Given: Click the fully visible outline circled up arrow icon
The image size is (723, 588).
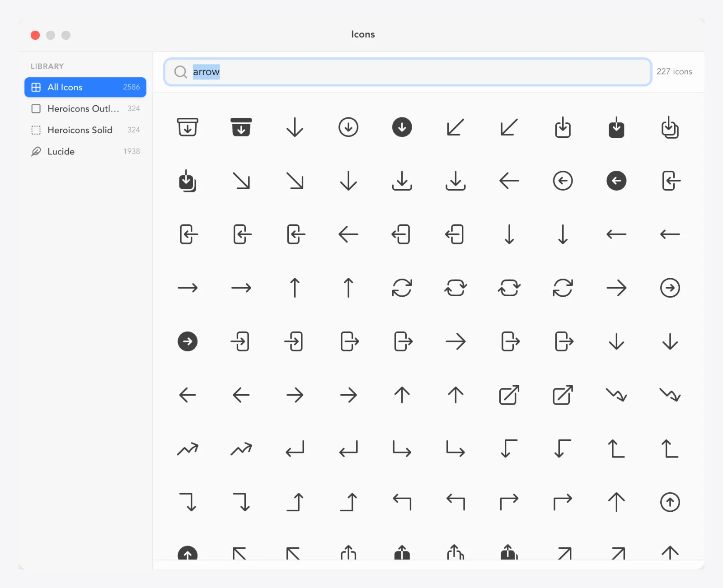Looking at the screenshot, I should click(670, 502).
